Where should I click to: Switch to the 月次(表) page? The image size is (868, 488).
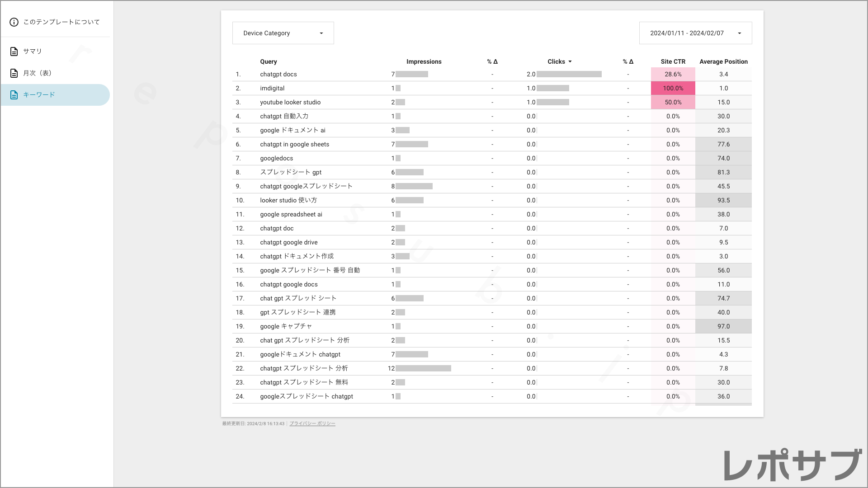(x=38, y=73)
